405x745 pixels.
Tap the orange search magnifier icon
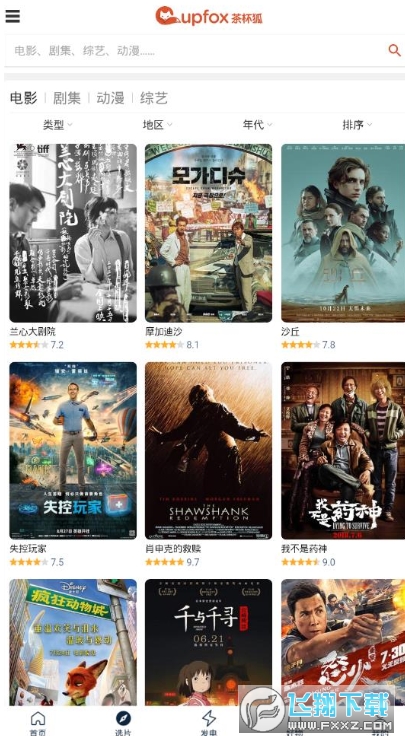(394, 50)
